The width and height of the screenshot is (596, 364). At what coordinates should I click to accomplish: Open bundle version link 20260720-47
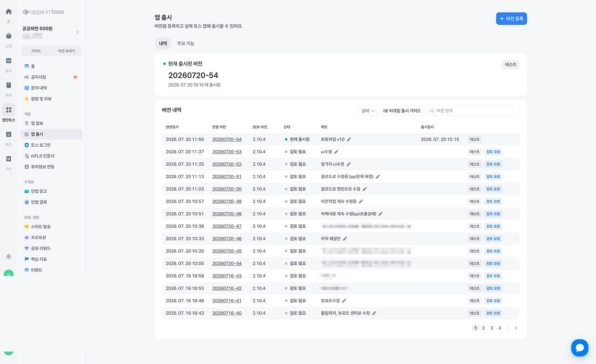tap(227, 226)
